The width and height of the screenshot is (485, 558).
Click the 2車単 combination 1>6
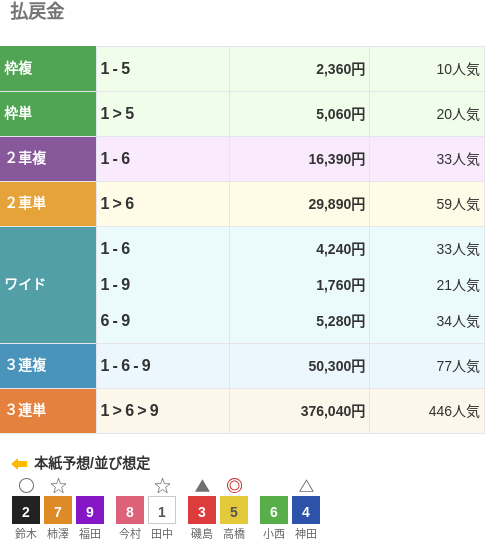click(x=117, y=204)
